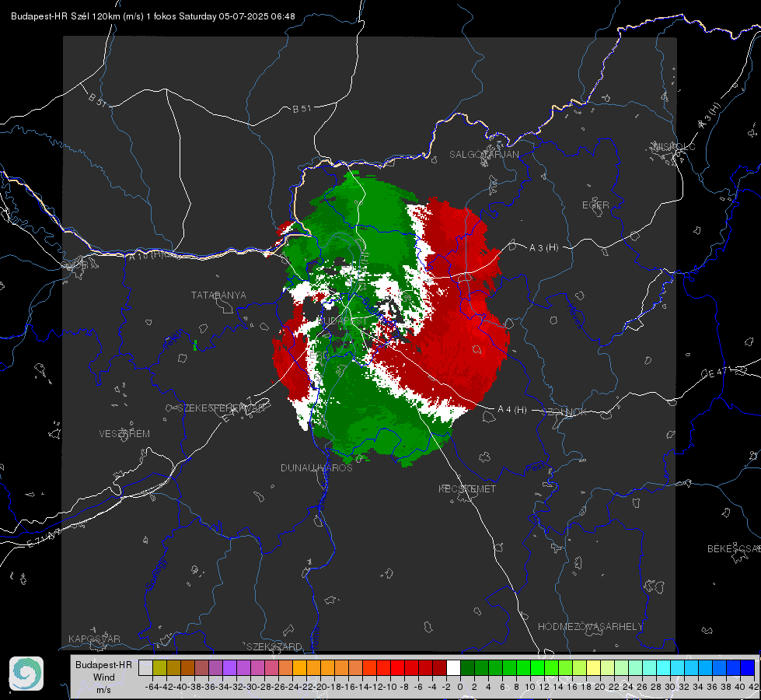Image resolution: width=761 pixels, height=700 pixels.
Task: Click the 'A 3 (H)' label near Eger
Action: pyautogui.click(x=543, y=248)
